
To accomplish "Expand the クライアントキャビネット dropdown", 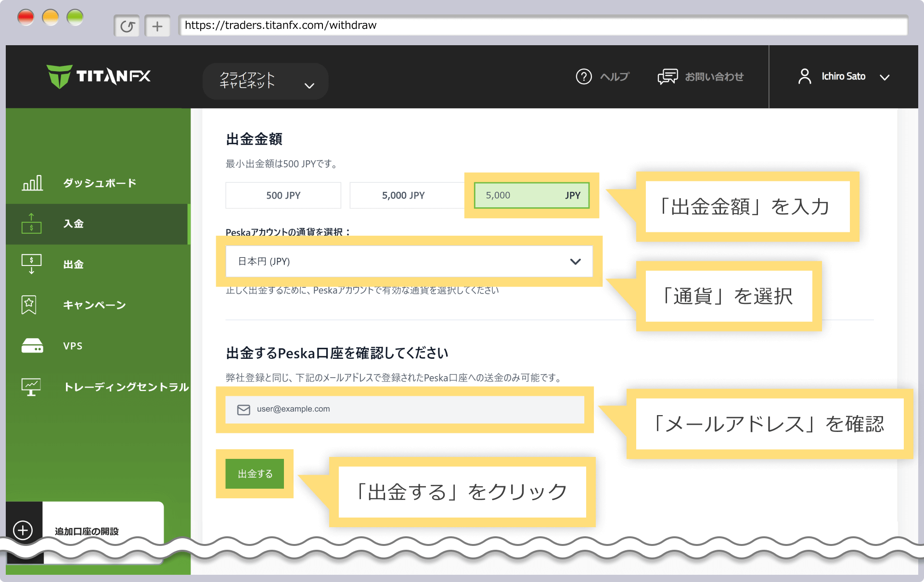I will click(x=266, y=81).
